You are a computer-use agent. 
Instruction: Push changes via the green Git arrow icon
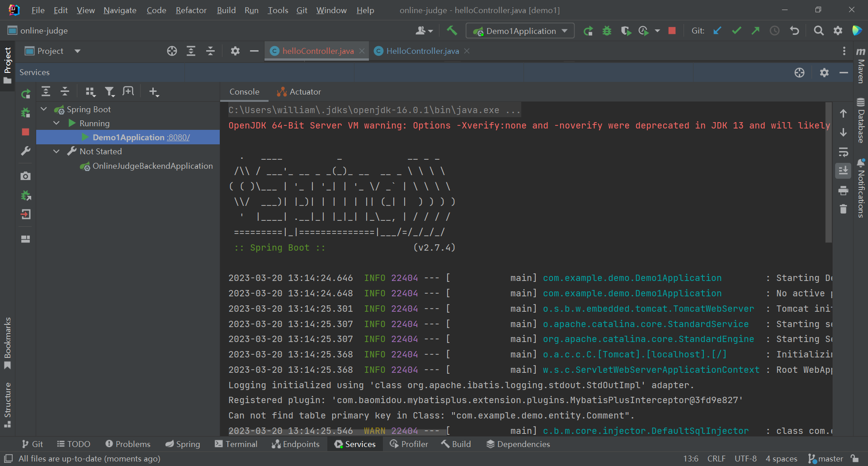click(x=755, y=30)
